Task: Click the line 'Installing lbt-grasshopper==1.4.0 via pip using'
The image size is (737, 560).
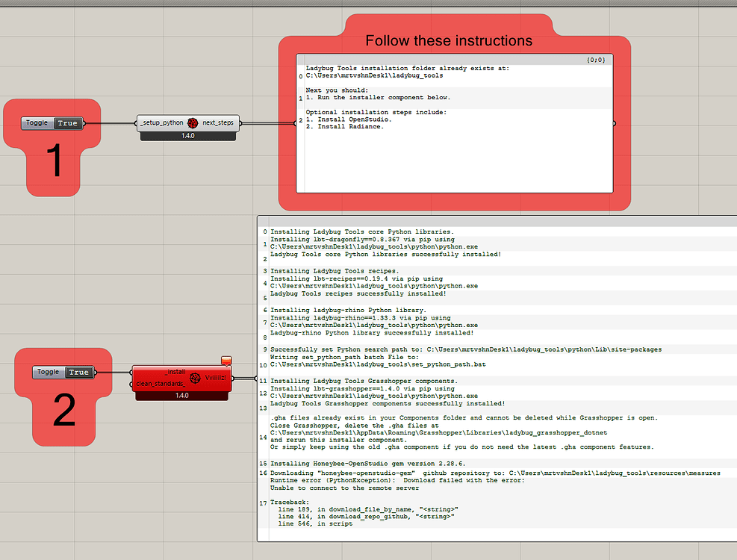Action: tap(362, 389)
